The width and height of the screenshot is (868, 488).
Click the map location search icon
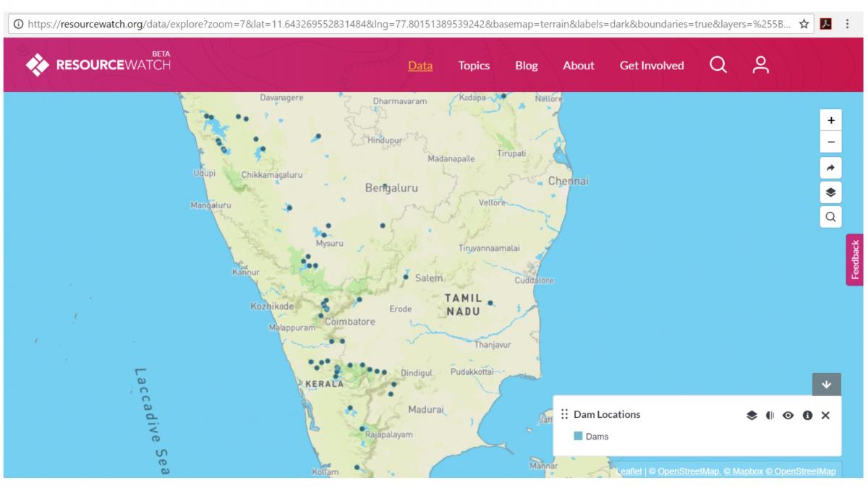(830, 216)
